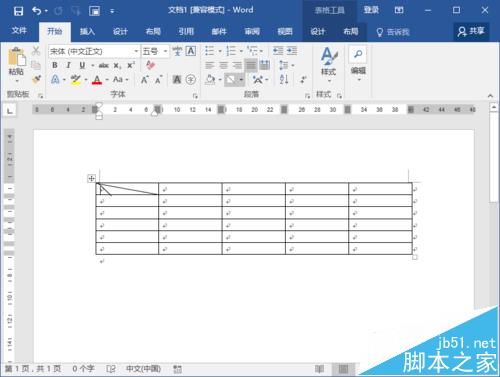Click the sign-in button in the title bar

371,10
